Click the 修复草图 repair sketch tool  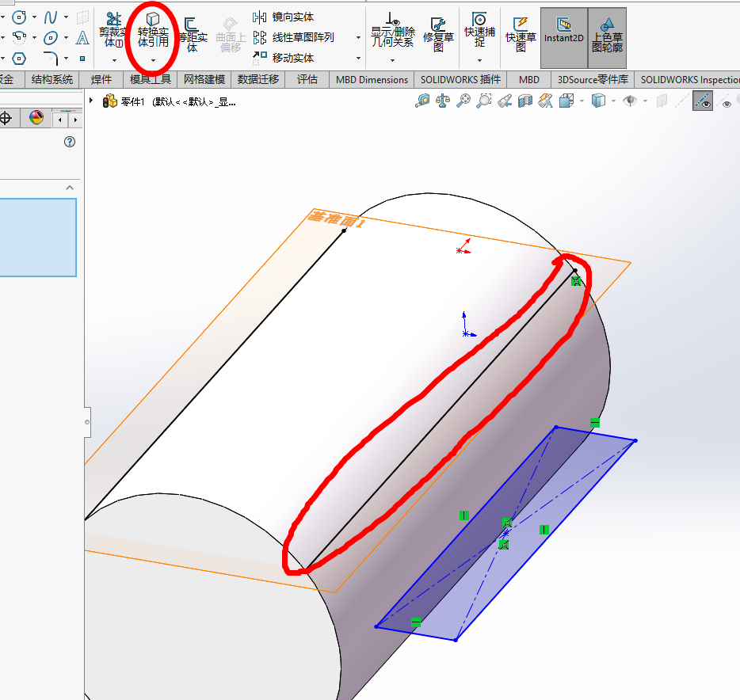pos(438,34)
